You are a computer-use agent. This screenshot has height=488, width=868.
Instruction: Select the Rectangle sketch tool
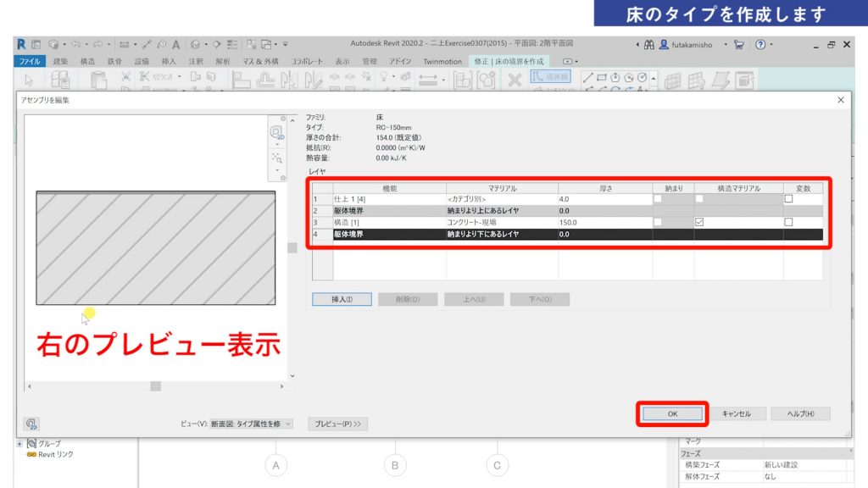pos(602,77)
